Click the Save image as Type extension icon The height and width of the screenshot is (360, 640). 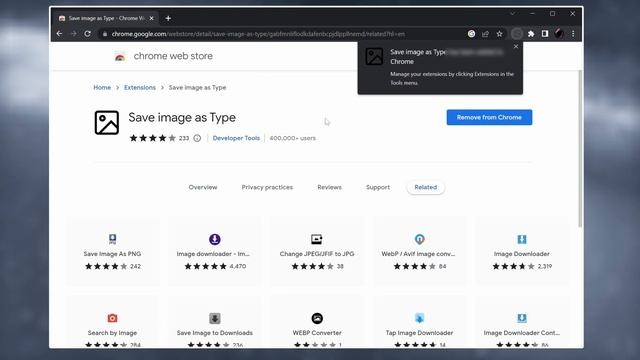coord(107,122)
